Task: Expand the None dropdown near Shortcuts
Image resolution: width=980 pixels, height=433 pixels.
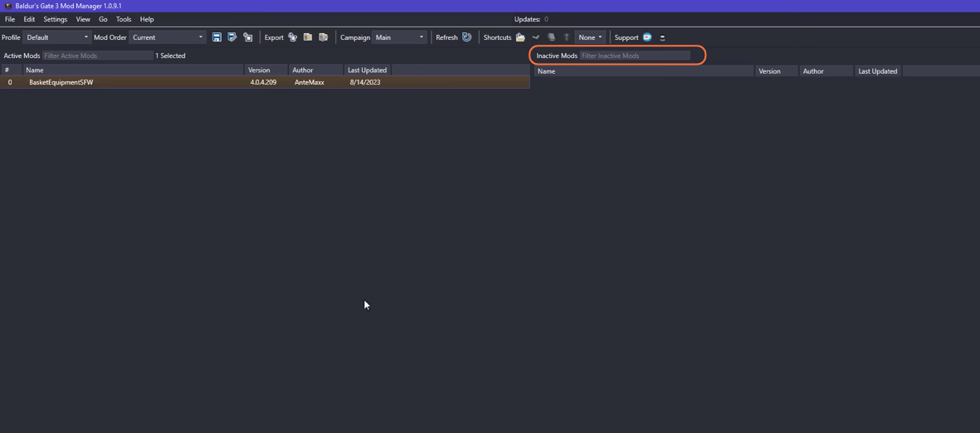Action: pos(590,37)
